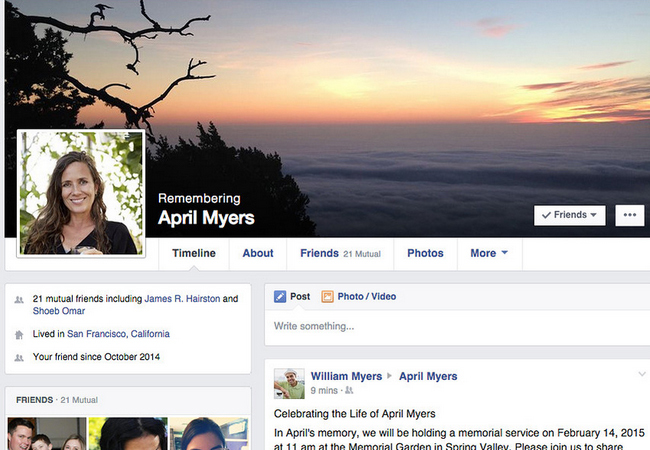The image size is (650, 450).
Task: Click the friends audience icon beside 9 mins
Action: click(349, 390)
